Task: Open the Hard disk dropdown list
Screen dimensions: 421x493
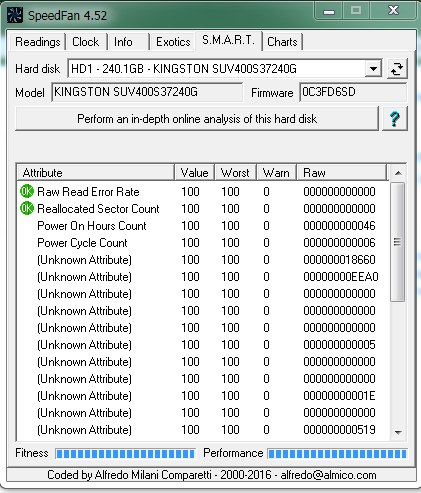Action: point(373,69)
